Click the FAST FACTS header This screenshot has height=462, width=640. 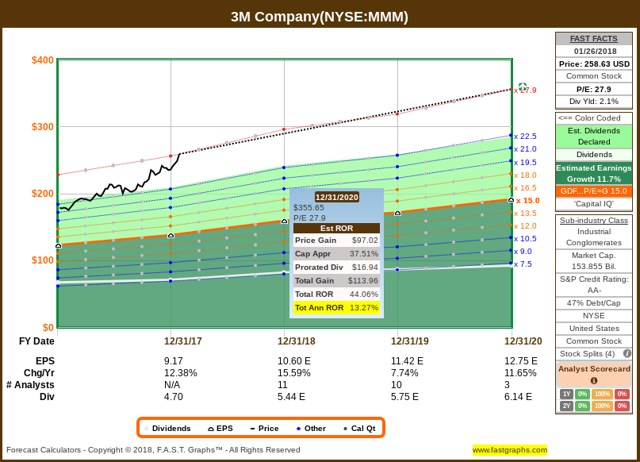tap(593, 38)
